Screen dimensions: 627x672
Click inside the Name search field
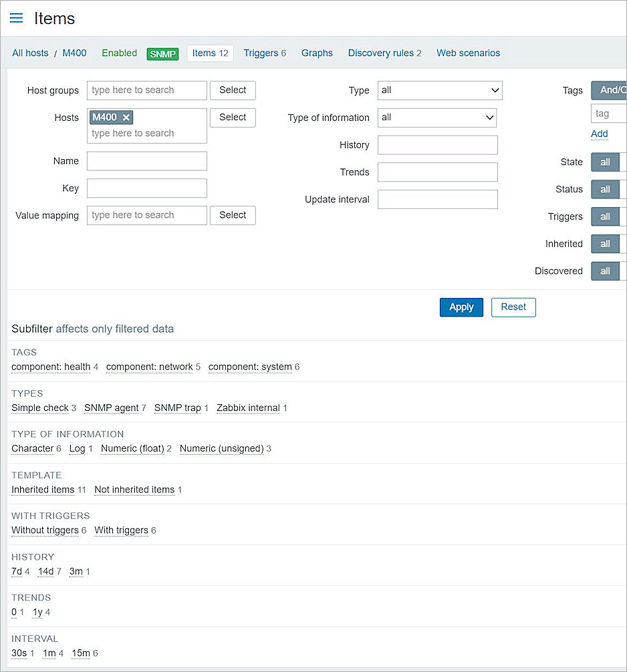point(146,161)
